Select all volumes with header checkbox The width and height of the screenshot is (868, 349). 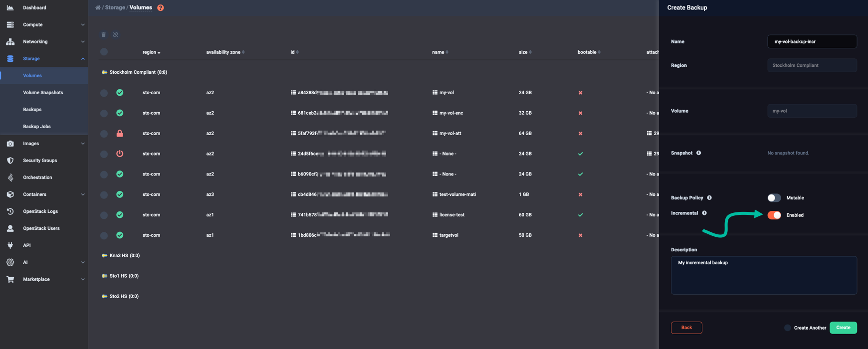tap(104, 51)
